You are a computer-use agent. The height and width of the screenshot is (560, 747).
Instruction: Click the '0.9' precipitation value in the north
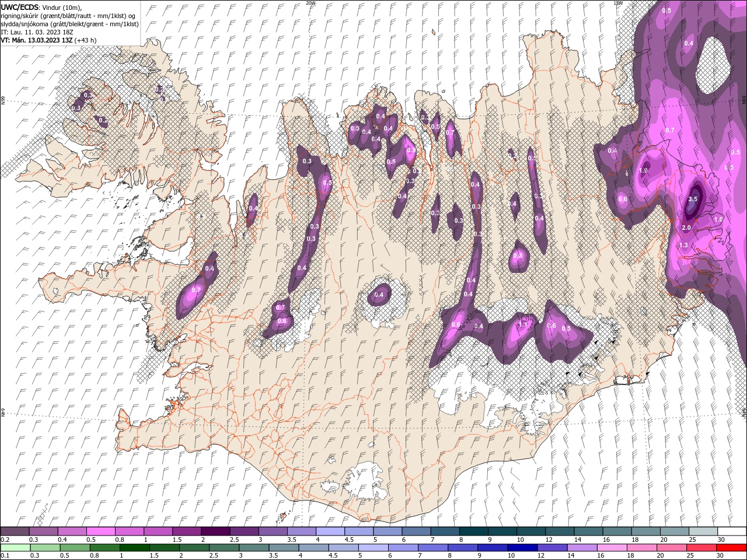[411, 150]
